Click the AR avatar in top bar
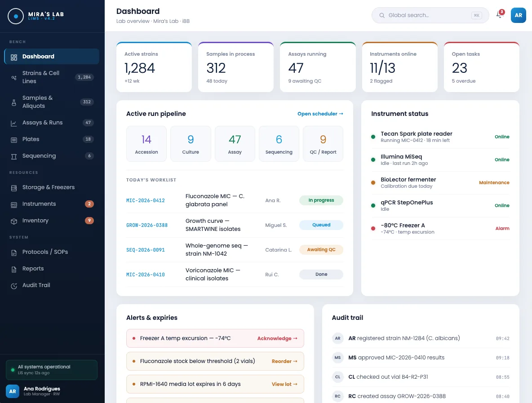The height and width of the screenshot is (403, 532). (x=518, y=15)
